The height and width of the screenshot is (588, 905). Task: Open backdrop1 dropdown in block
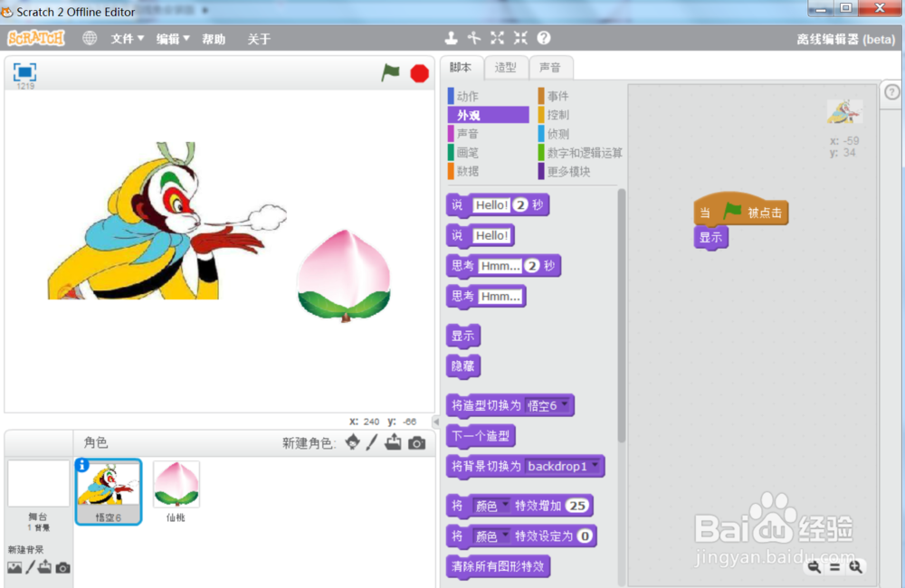tap(563, 466)
